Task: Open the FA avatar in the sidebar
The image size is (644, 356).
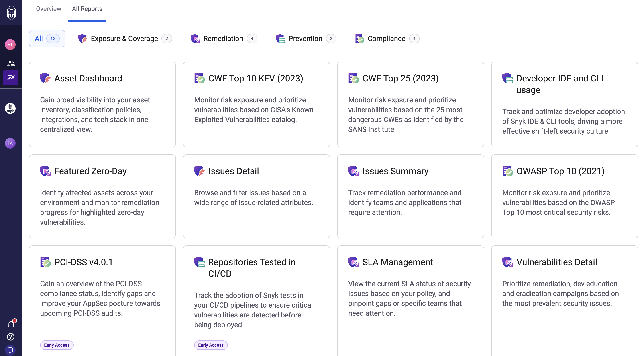Action: (x=10, y=143)
